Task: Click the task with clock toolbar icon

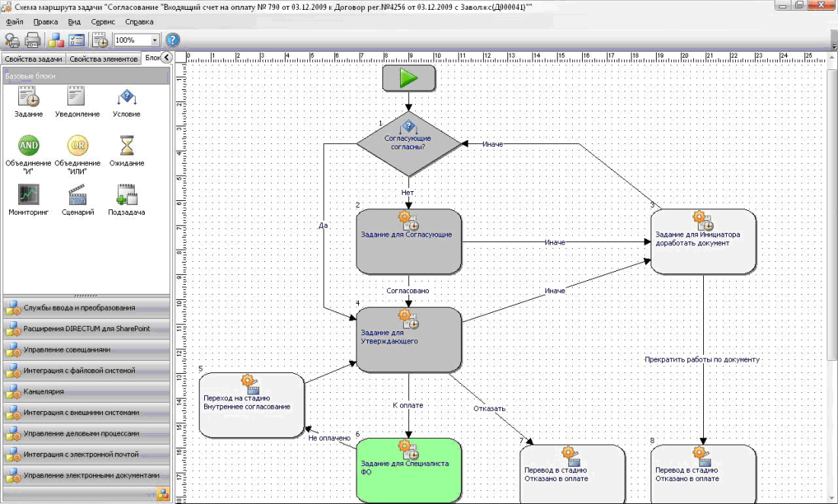Action: [x=100, y=40]
